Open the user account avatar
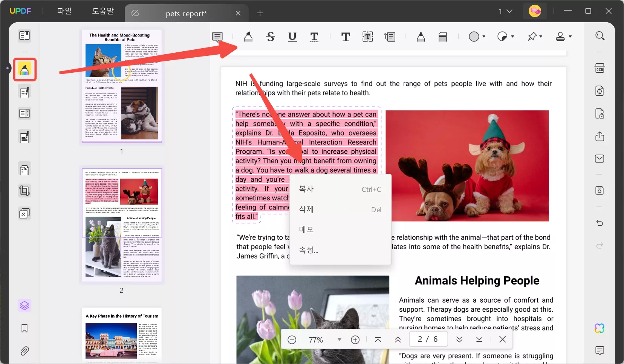624x364 pixels. [x=535, y=11]
